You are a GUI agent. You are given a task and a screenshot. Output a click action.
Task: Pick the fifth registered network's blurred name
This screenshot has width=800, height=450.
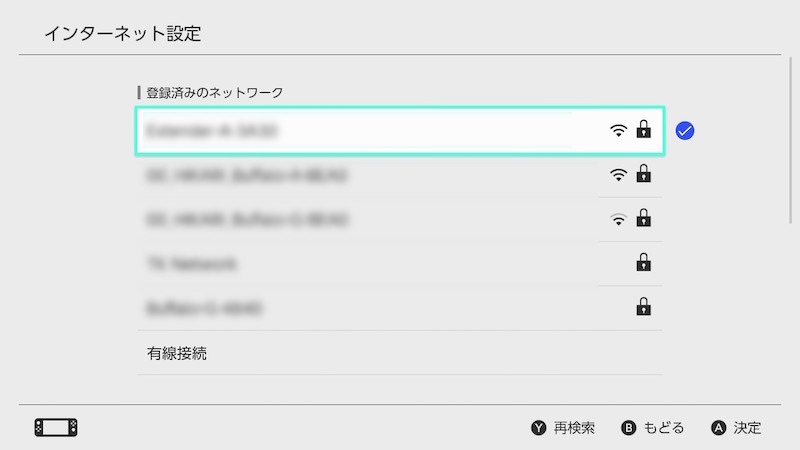(203, 308)
